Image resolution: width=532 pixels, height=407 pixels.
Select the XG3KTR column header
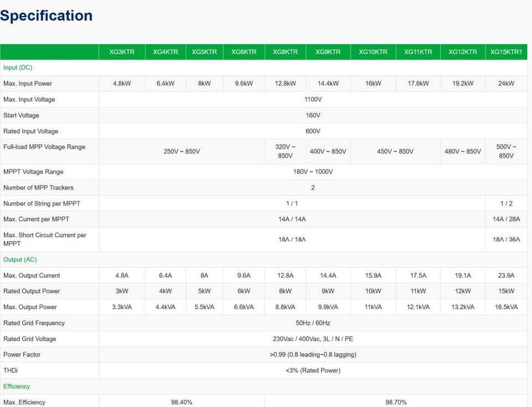(122, 52)
